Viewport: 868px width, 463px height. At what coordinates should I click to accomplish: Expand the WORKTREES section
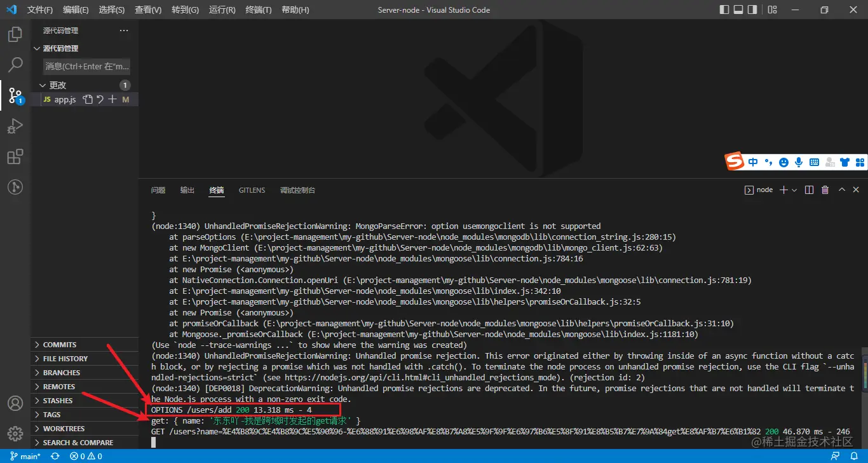pos(85,429)
